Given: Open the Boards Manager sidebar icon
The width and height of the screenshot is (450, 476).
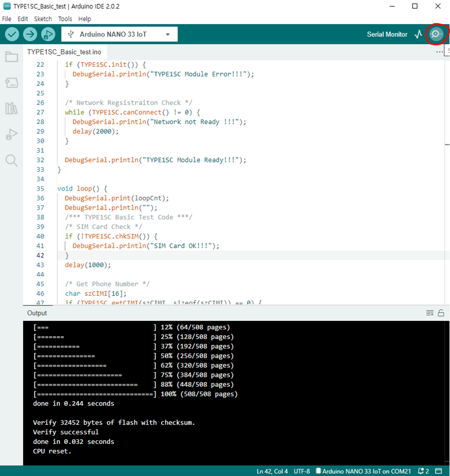Looking at the screenshot, I should click(11, 83).
